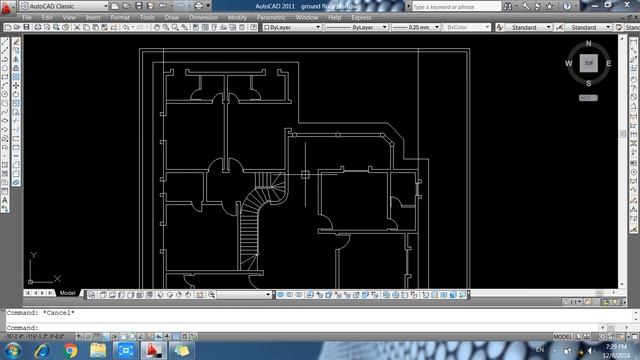Select the Polyline draw tool

pyautogui.click(x=5, y=60)
